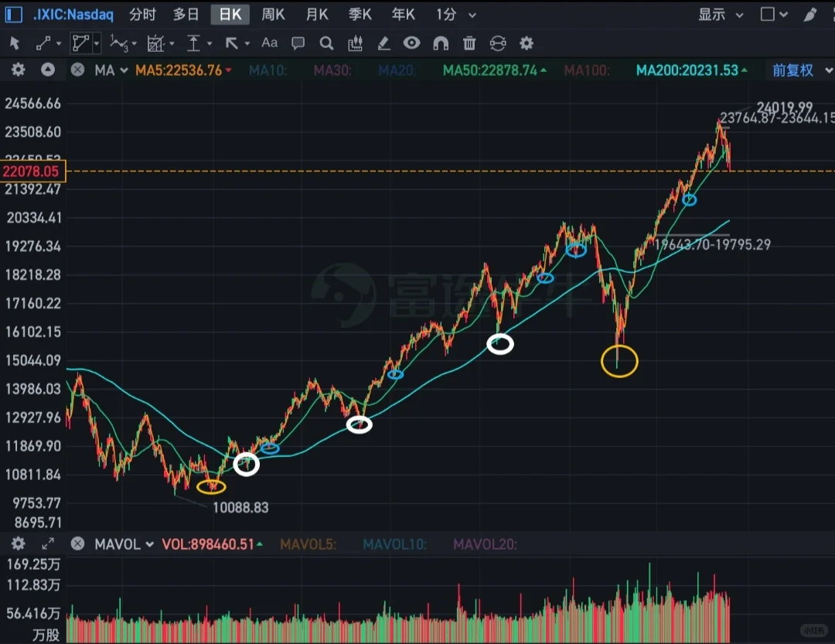Toggle the MAVOL10 line
Image resolution: width=835 pixels, height=644 pixels.
[394, 544]
